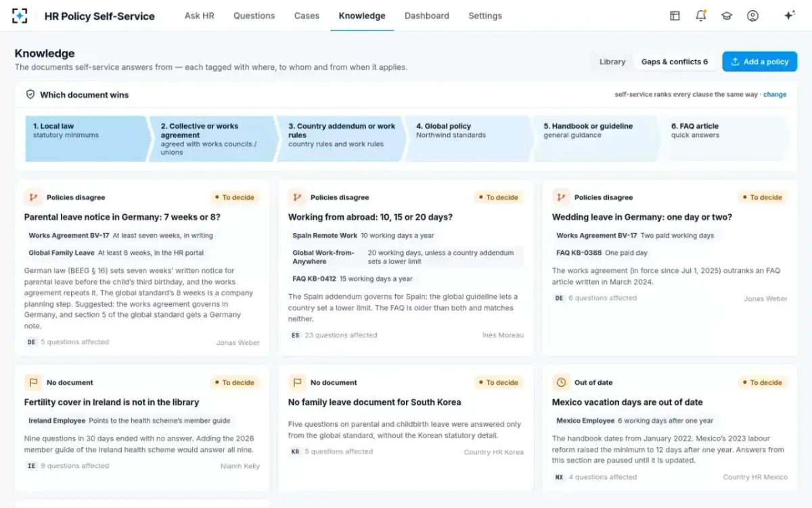Click To decide badge on Parental leave card
This screenshot has height=508, width=812.
[x=235, y=197]
